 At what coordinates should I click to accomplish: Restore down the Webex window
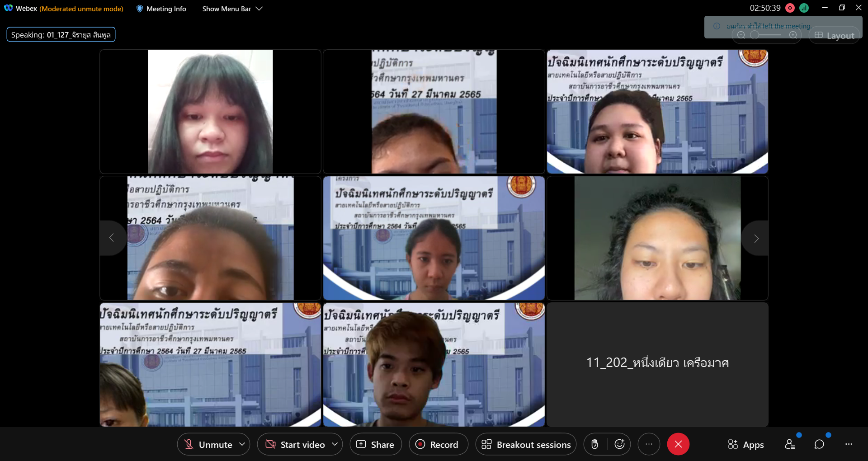[x=842, y=8]
